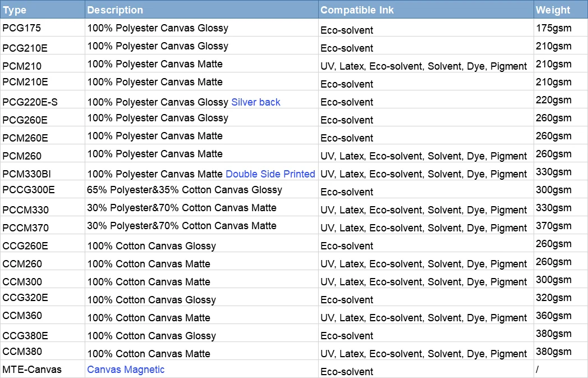Click 65% Polyester&35% Cotton Canvas Glossy description
This screenshot has width=588, height=378.
pyautogui.click(x=185, y=190)
